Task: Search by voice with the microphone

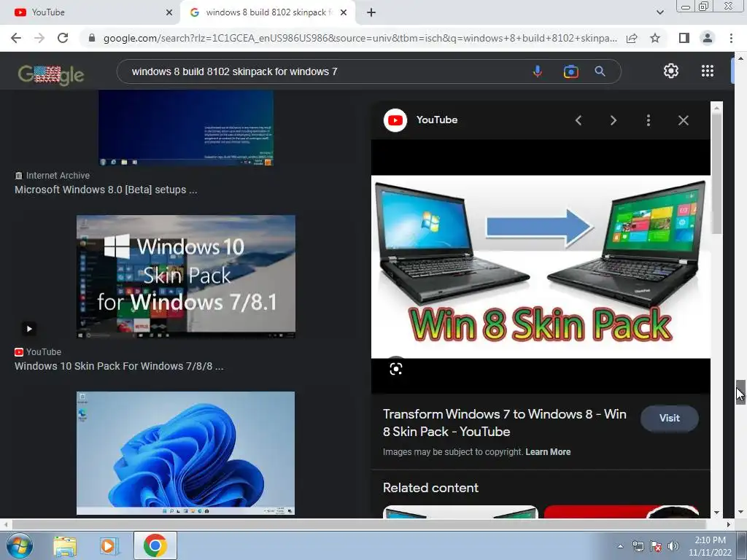Action: coord(538,71)
